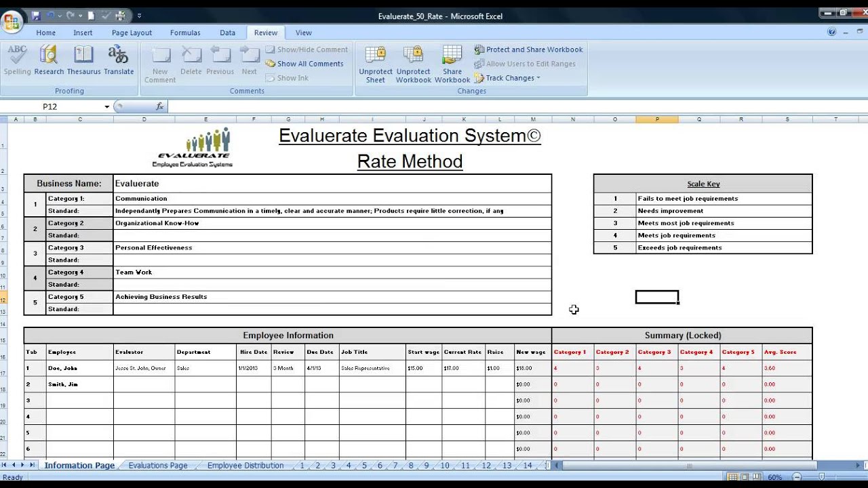Select the Information Page sheet tab

pos(79,466)
